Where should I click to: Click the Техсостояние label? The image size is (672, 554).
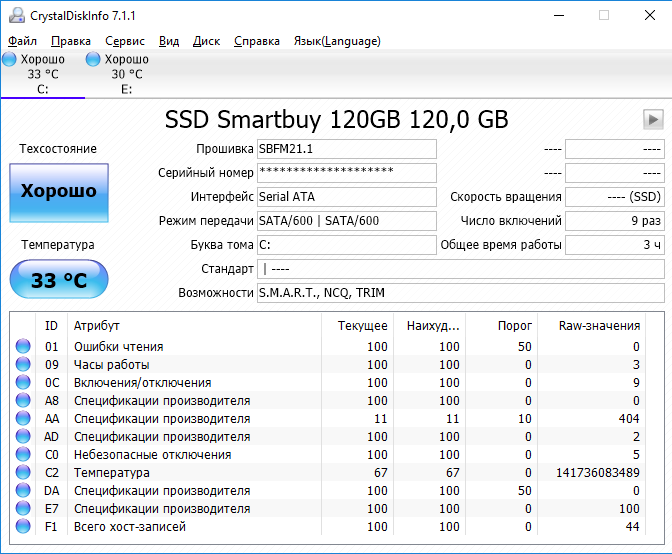(x=58, y=149)
